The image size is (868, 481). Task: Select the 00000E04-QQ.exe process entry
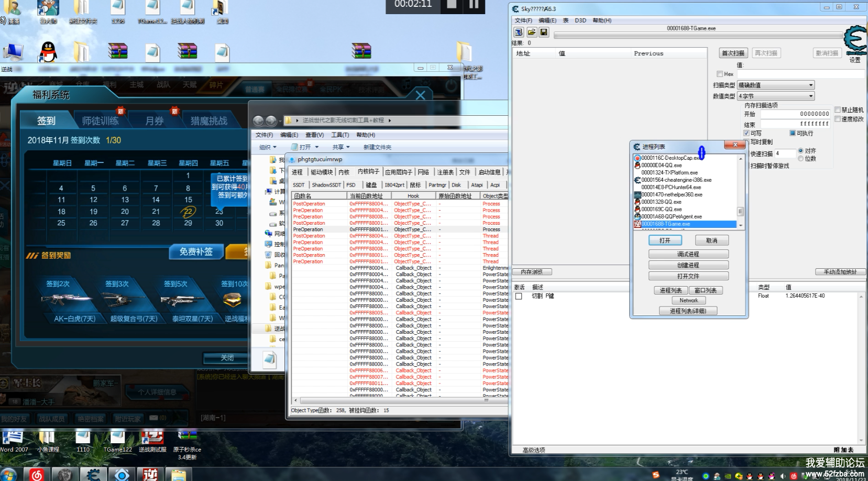pyautogui.click(x=685, y=165)
